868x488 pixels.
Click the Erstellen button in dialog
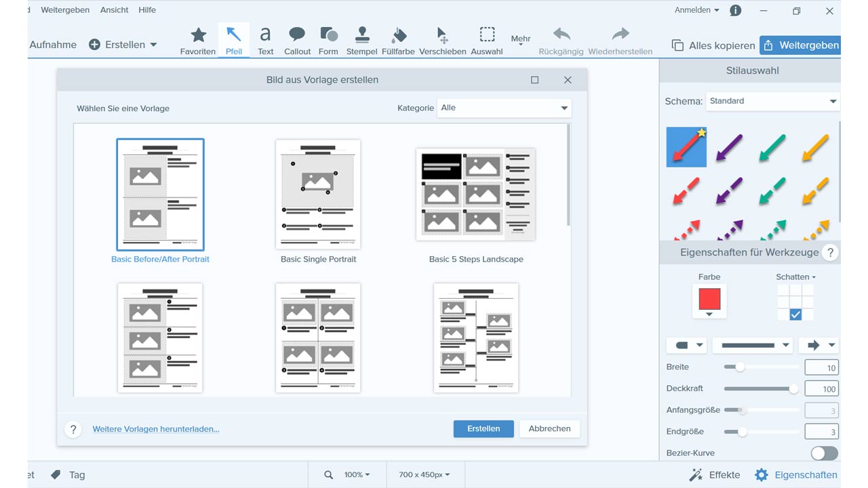(x=484, y=428)
